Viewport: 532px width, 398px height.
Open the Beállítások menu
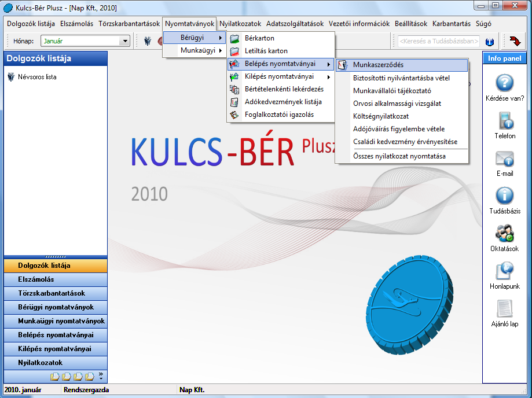[x=411, y=24]
